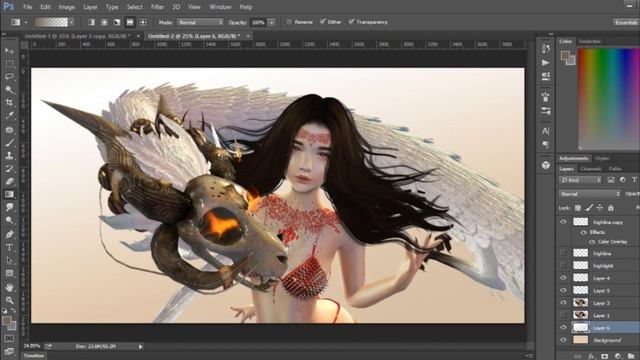
Task: Select the Gradient tool in toolbox
Action: (x=9, y=195)
